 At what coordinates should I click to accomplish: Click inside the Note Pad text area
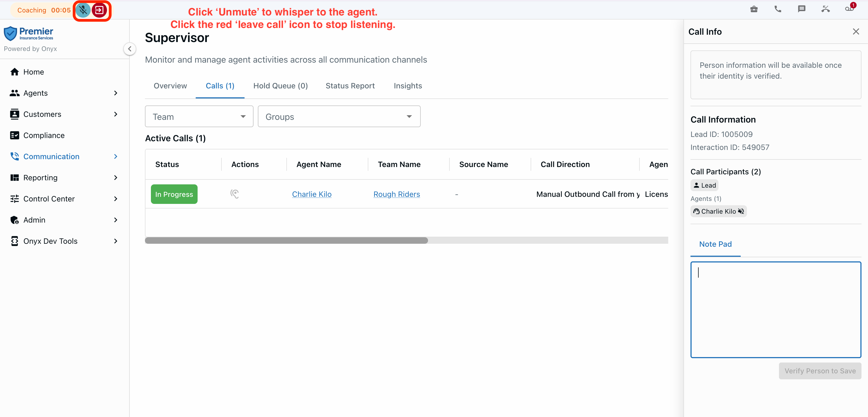point(776,310)
